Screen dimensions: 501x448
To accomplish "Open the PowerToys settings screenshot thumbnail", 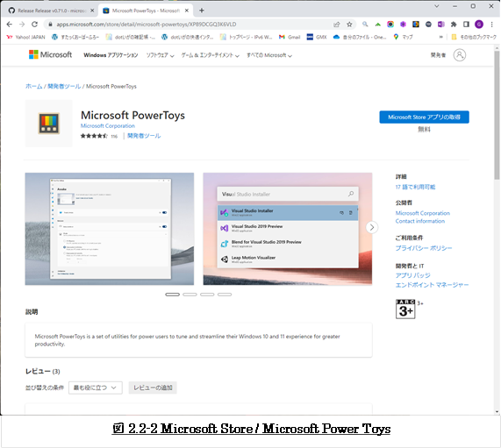I will (110, 229).
